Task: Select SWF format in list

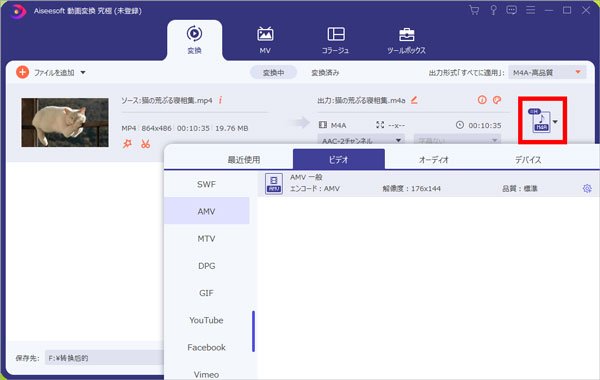Action: tap(207, 184)
